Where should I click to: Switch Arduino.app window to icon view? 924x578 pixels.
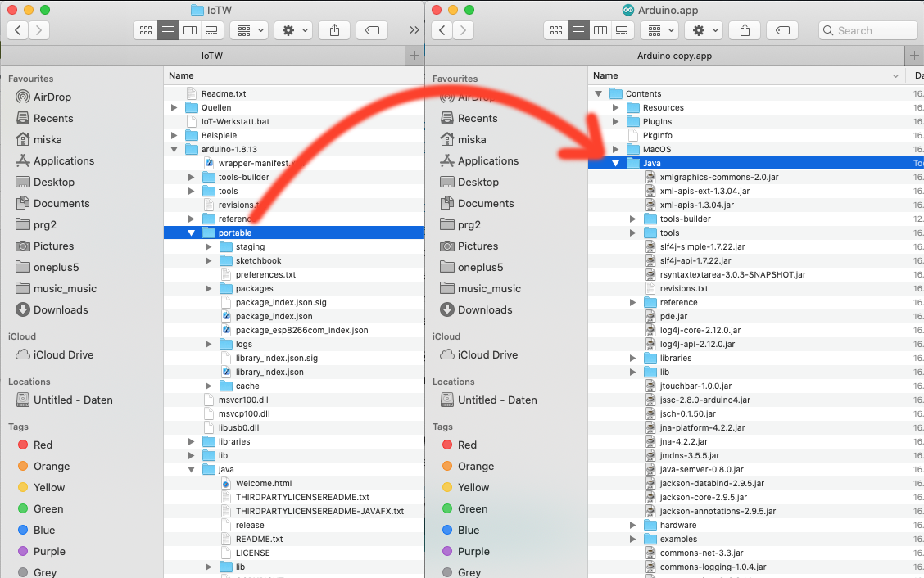(x=555, y=30)
